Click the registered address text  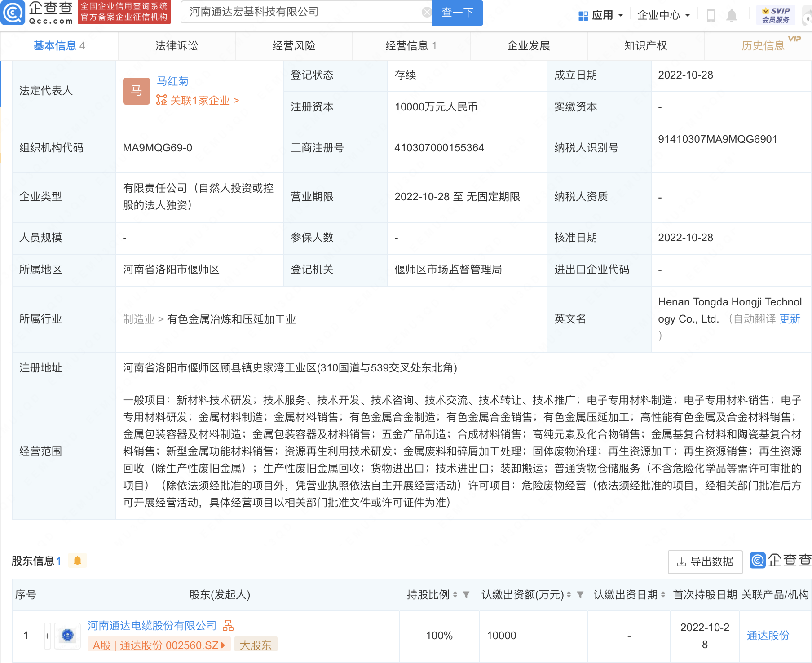(290, 368)
